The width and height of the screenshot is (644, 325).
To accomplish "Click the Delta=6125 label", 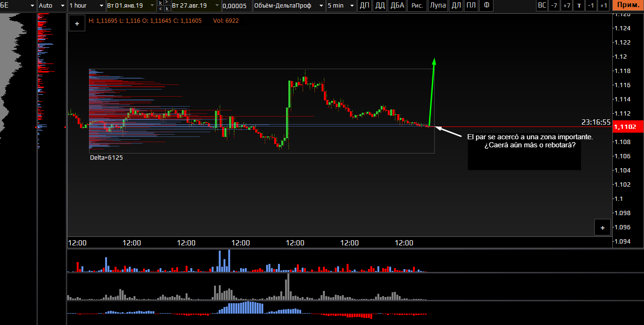I will pyautogui.click(x=107, y=158).
